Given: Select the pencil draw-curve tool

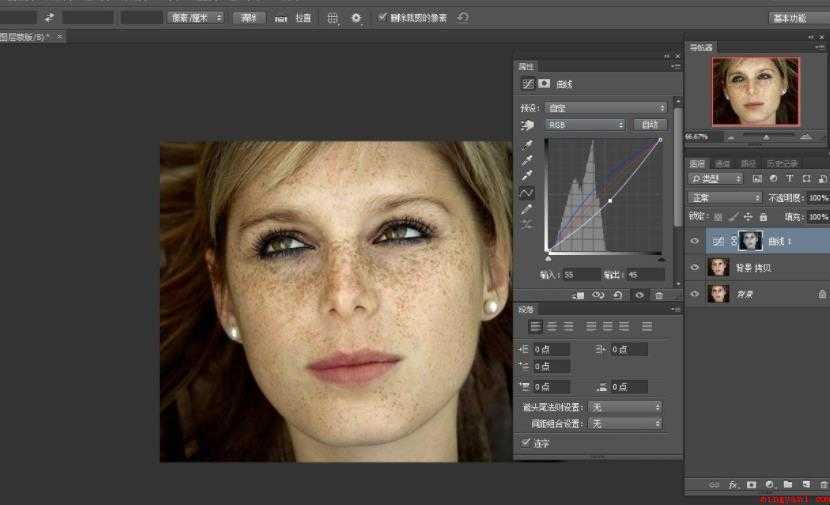Looking at the screenshot, I should [x=526, y=210].
